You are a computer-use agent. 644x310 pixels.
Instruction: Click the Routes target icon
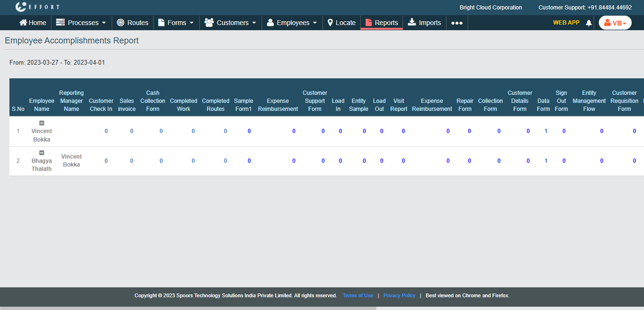pyautogui.click(x=121, y=23)
